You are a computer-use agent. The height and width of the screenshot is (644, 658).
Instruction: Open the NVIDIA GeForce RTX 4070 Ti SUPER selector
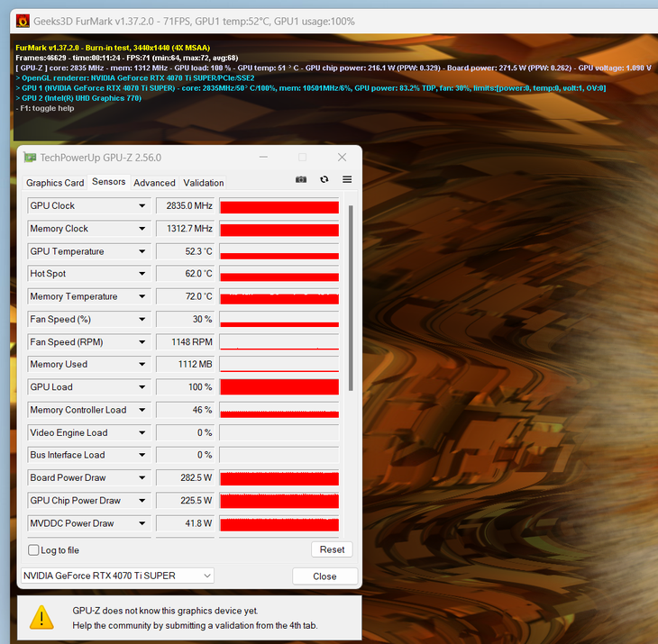pyautogui.click(x=117, y=576)
